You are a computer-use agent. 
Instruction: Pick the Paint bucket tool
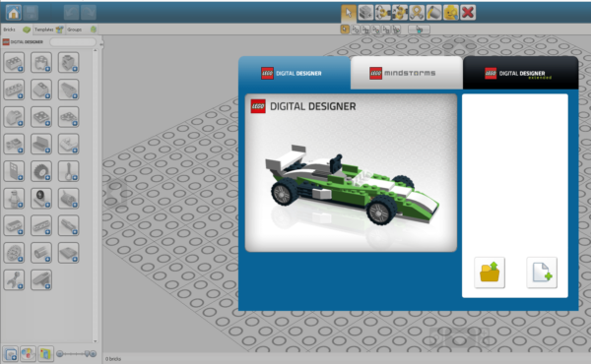click(x=433, y=13)
